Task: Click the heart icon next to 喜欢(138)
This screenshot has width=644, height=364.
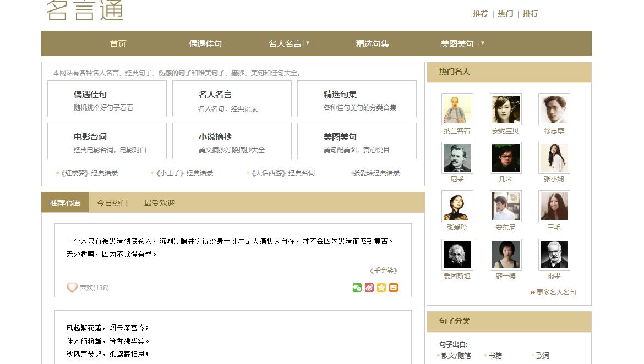Action: (71, 286)
